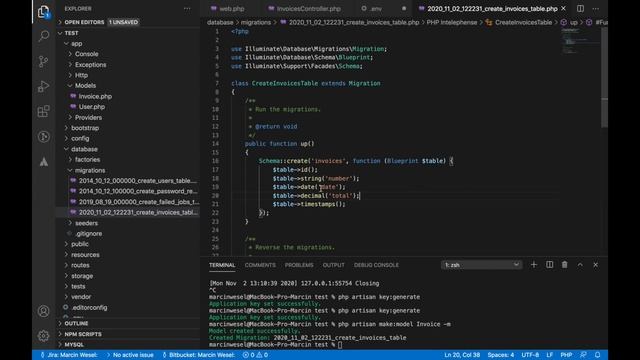Open 2014_10_12_000000_create_users_table migration

pyautogui.click(x=128, y=180)
